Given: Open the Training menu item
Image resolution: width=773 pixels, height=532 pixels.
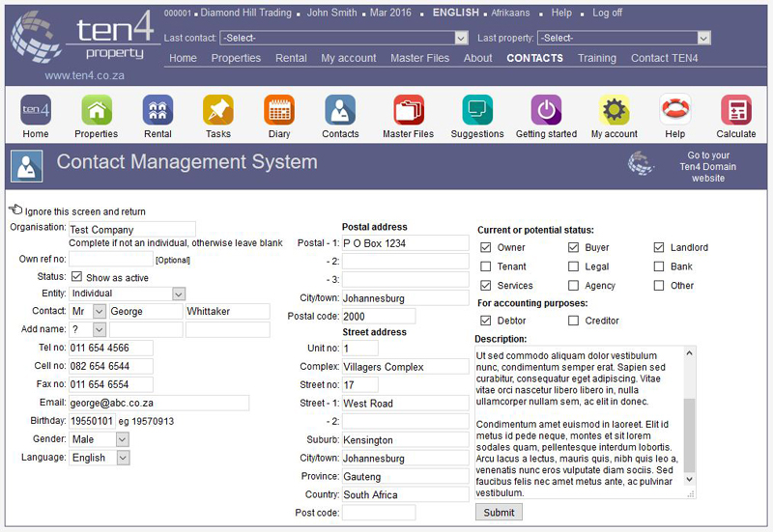Looking at the screenshot, I should 597,58.
